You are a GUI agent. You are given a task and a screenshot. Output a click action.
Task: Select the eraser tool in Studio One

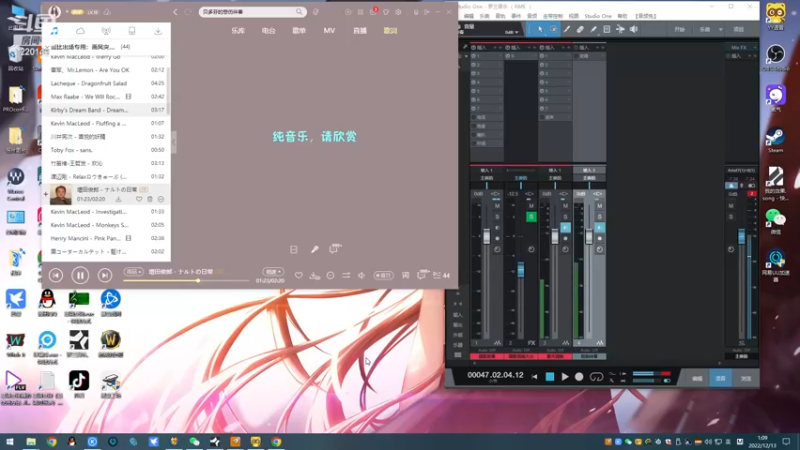pos(580,30)
